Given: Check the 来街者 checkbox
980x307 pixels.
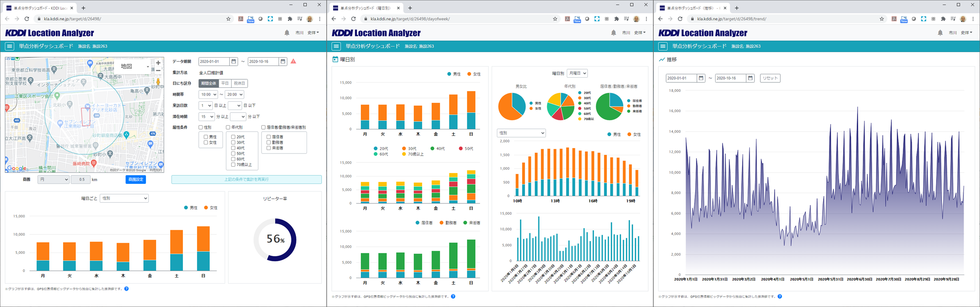Looking at the screenshot, I should coord(269,148).
